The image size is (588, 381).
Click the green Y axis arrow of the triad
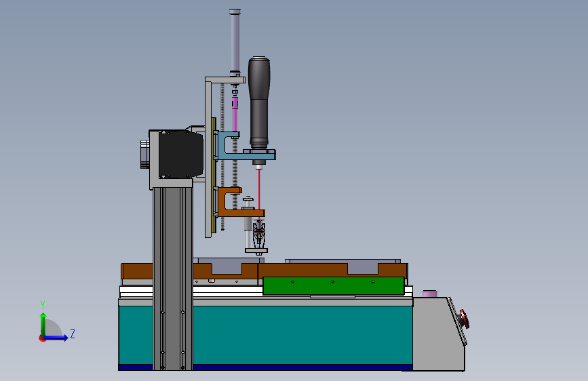pyautogui.click(x=43, y=324)
